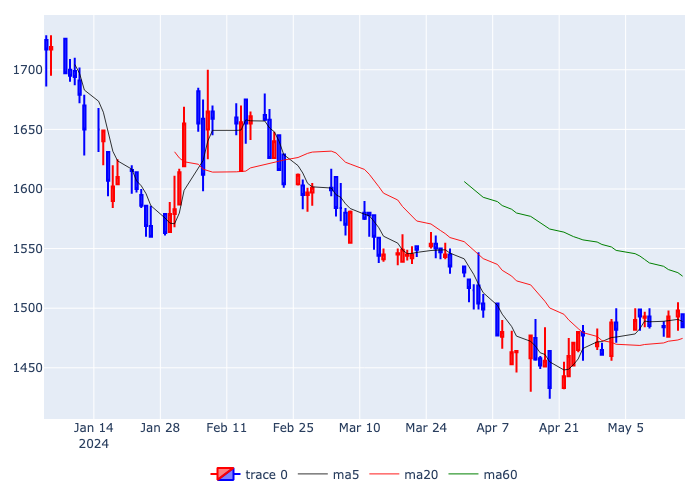700x500 pixels.
Task: Click the 1450 y-axis label
Action: coord(28,368)
